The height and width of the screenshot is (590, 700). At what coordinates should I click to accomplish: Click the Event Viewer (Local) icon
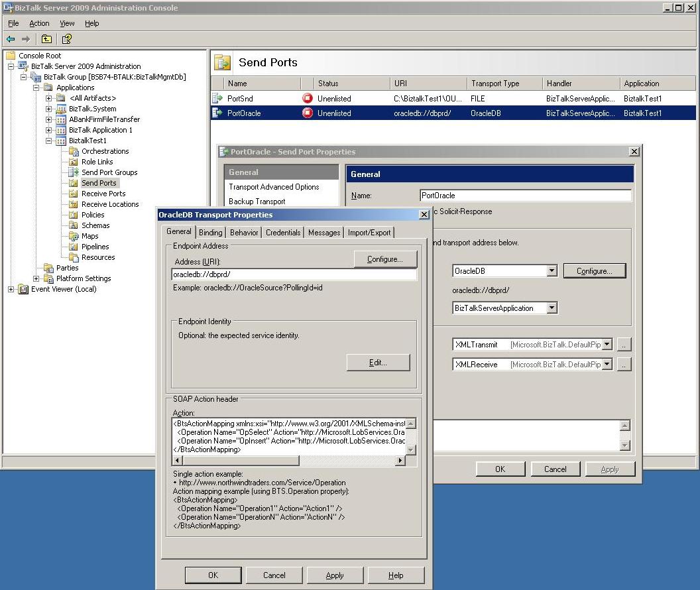(23, 289)
